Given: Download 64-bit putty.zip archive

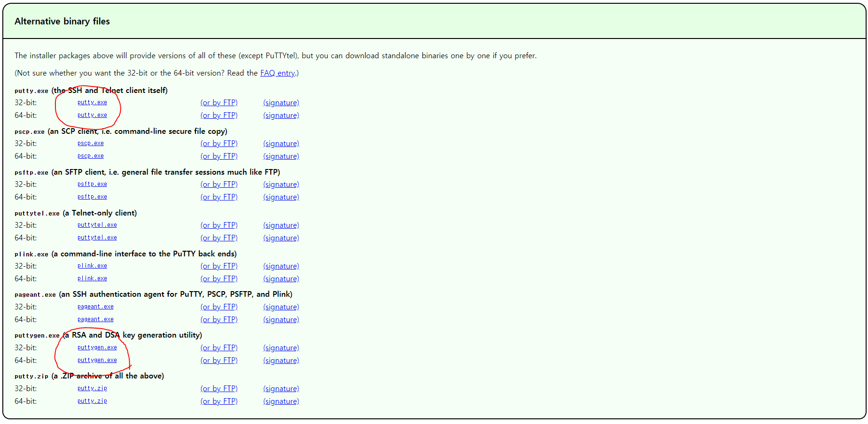Looking at the screenshot, I should [x=92, y=401].
